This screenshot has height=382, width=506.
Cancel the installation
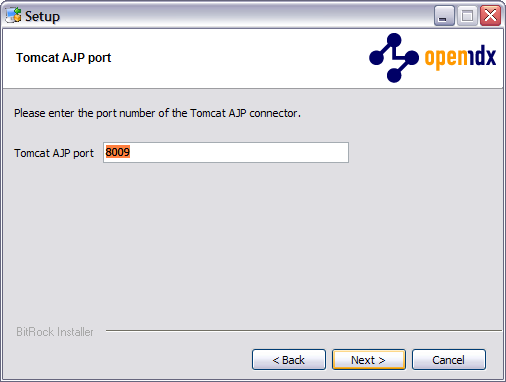(x=449, y=360)
